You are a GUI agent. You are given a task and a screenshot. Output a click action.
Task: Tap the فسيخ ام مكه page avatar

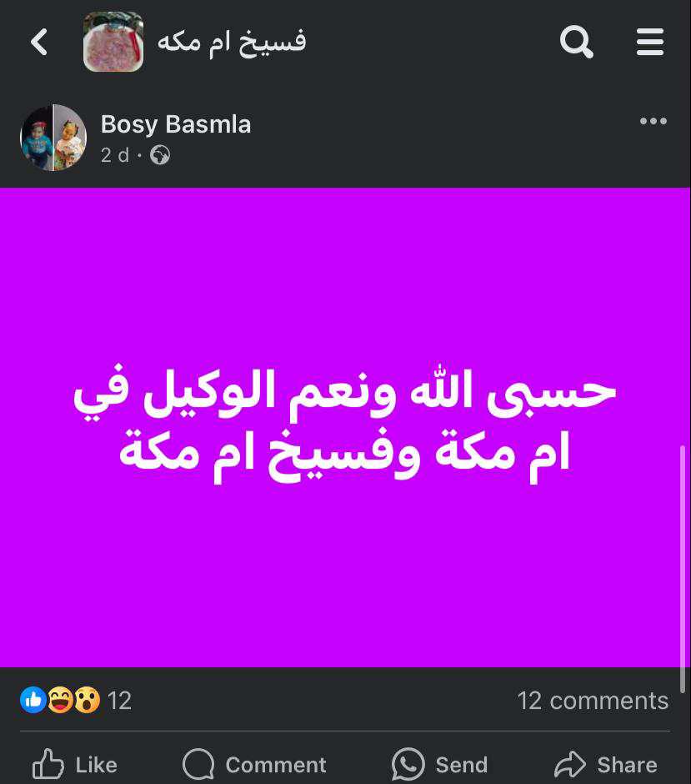click(x=113, y=42)
